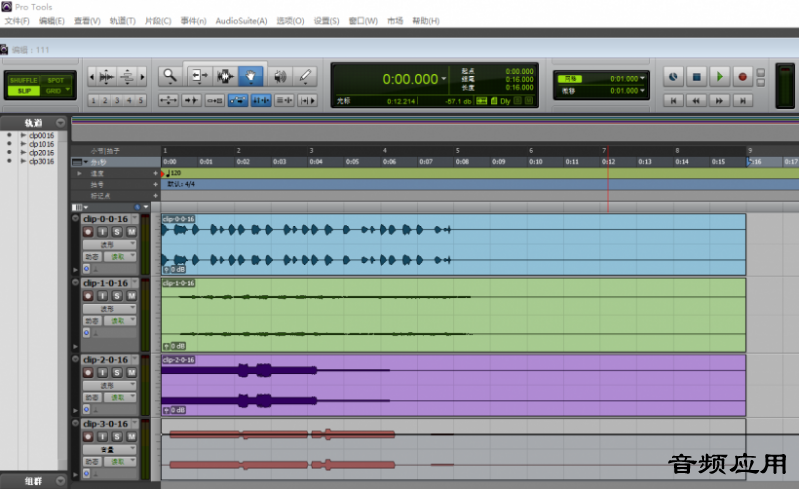Viewport: 799px width, 489px height.
Task: Toggle Zoom Toggle icon below Zoomer tool
Action: coord(168,100)
